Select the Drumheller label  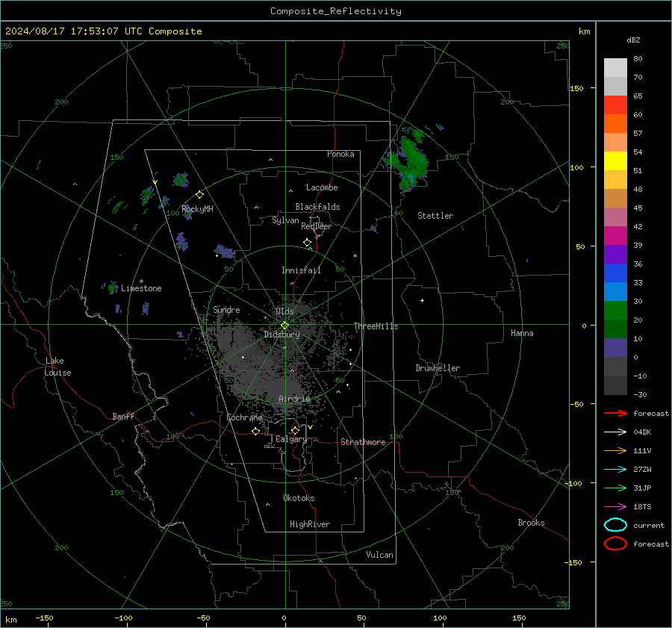[x=438, y=368]
